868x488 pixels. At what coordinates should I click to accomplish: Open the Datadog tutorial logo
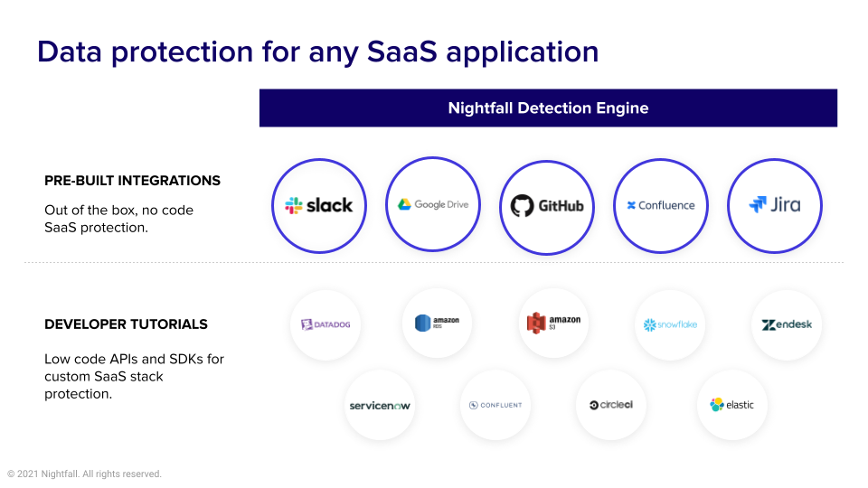pyautogui.click(x=325, y=324)
